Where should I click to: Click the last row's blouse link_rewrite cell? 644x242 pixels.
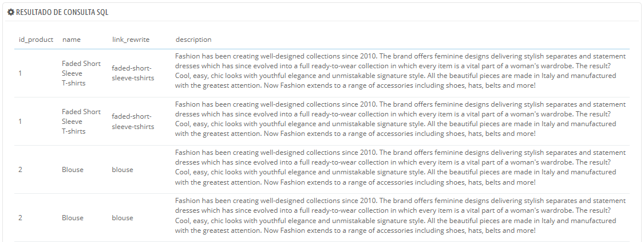tap(123, 218)
